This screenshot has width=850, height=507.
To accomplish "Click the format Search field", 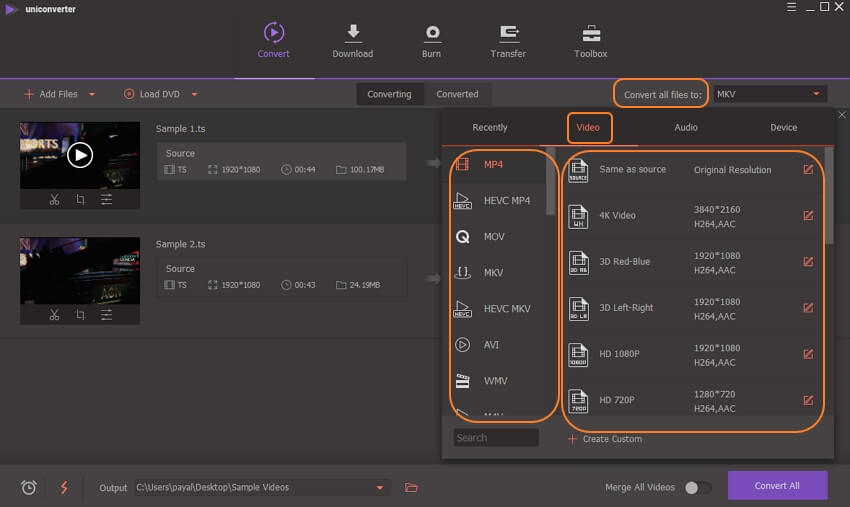I will (496, 438).
